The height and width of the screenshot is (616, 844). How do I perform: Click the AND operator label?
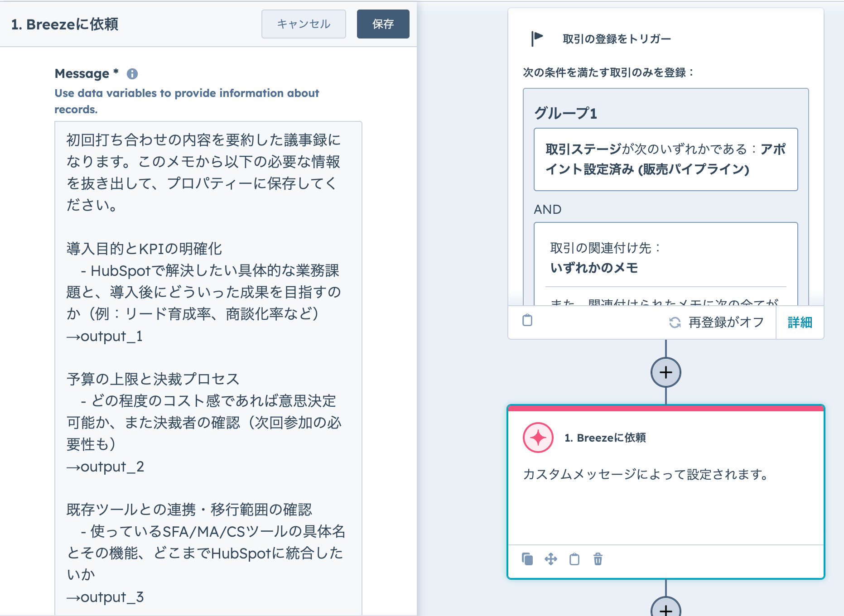[548, 209]
